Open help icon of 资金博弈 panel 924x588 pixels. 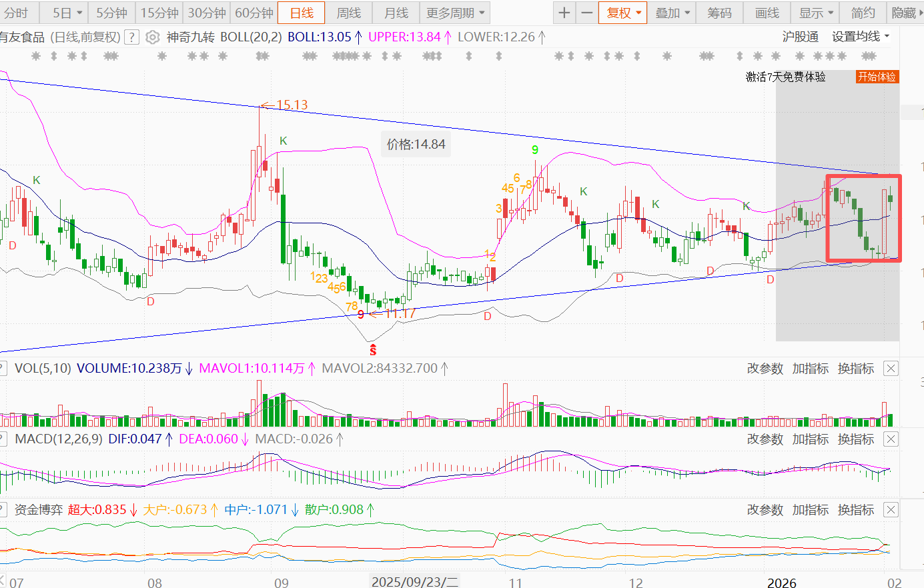(3, 509)
